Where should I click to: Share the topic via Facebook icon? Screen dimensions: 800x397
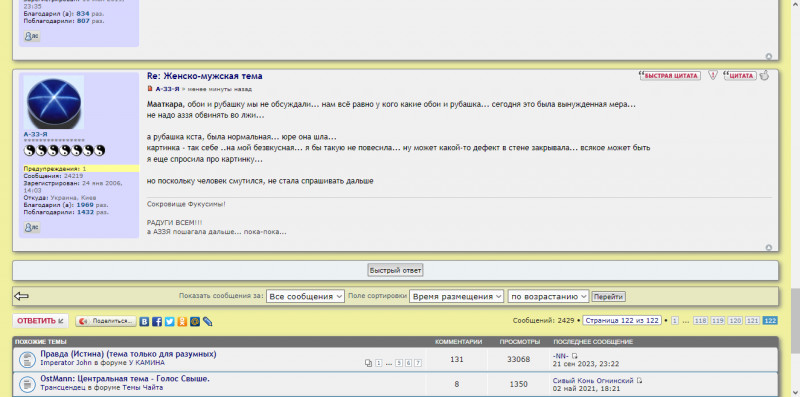click(157, 321)
